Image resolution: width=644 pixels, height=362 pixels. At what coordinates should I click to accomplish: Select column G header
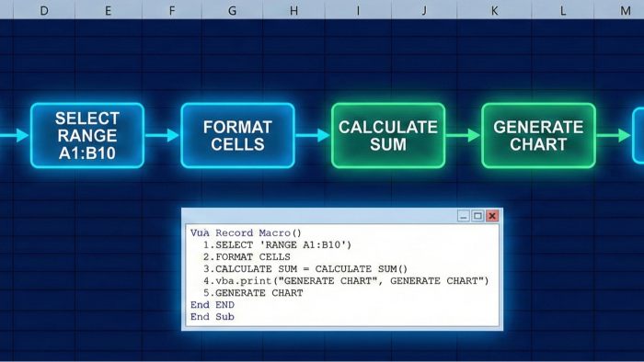click(232, 11)
